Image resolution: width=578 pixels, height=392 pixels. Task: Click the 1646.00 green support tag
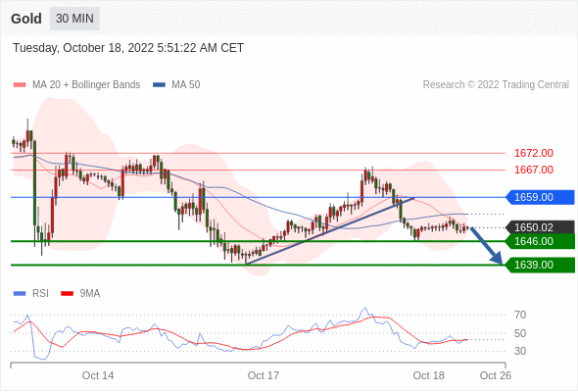[x=540, y=241]
